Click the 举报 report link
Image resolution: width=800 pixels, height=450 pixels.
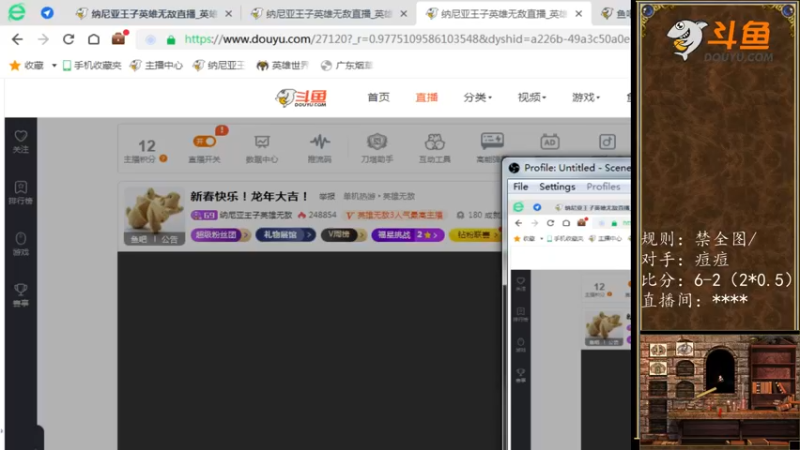click(327, 196)
